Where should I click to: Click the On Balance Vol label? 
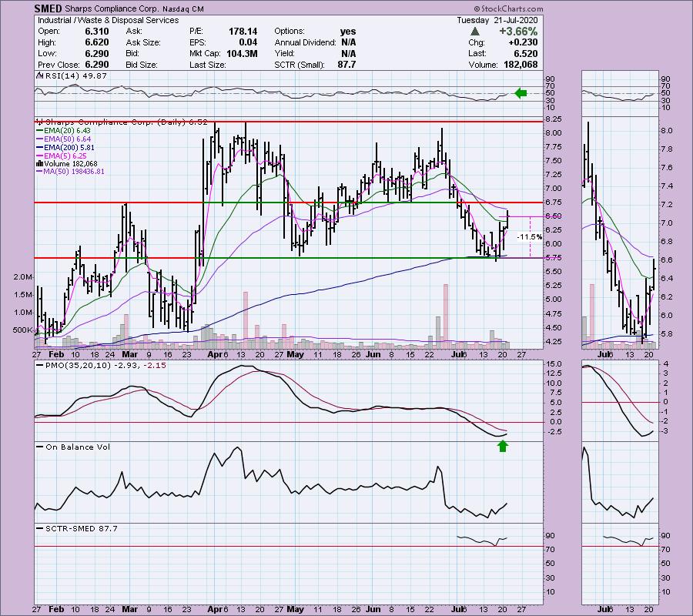(78, 447)
